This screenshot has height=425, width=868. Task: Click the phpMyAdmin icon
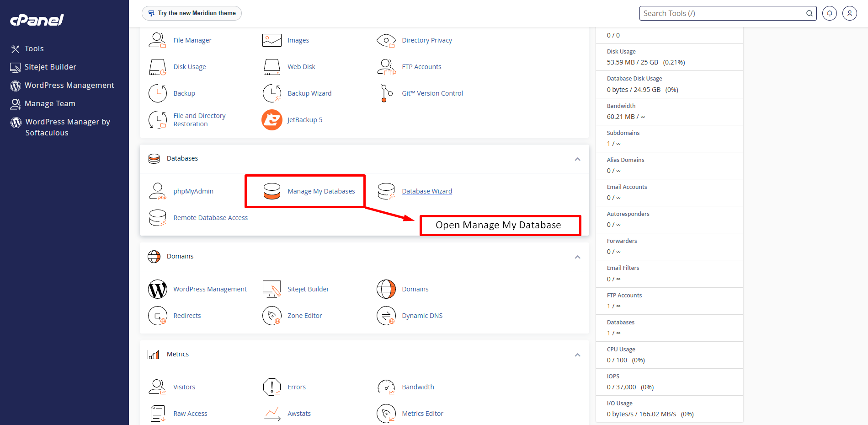click(157, 191)
